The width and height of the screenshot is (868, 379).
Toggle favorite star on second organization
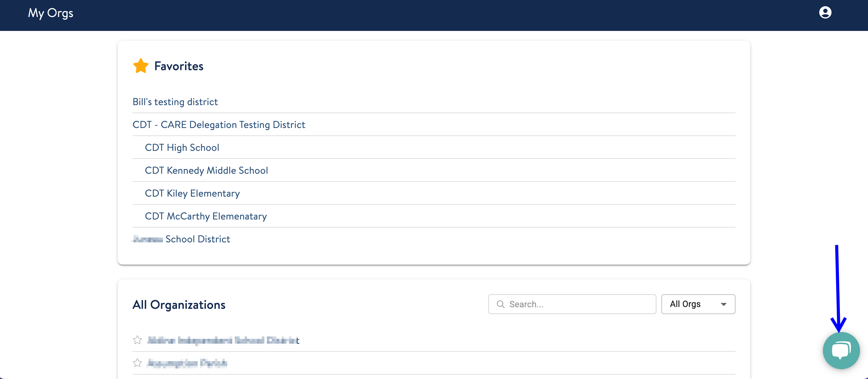click(137, 363)
